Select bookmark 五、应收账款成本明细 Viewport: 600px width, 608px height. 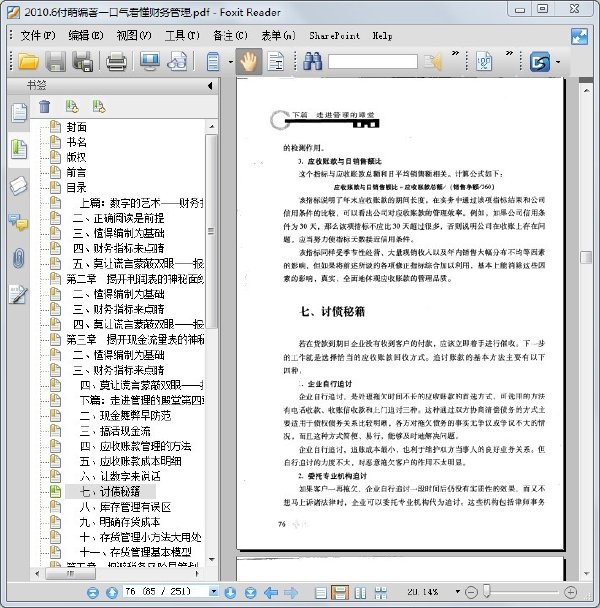coord(131,461)
